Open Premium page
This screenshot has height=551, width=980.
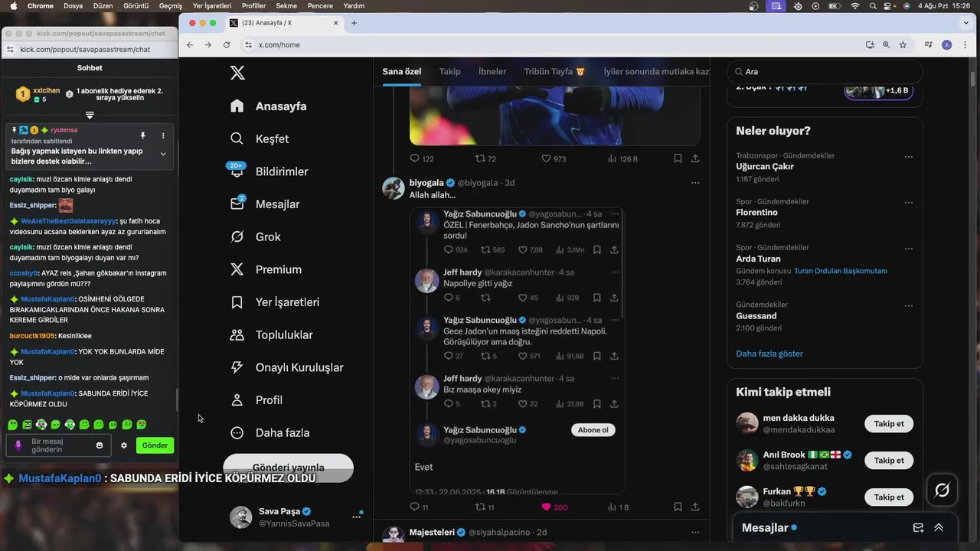click(x=266, y=269)
